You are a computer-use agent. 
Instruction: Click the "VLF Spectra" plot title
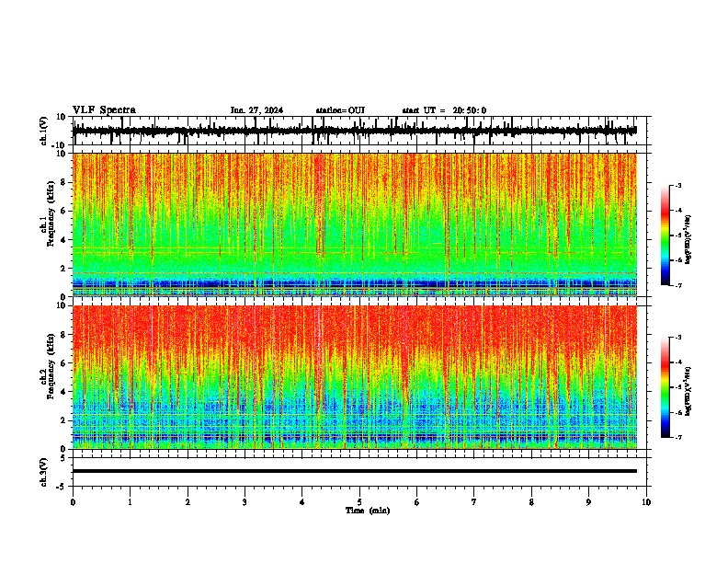click(104, 110)
